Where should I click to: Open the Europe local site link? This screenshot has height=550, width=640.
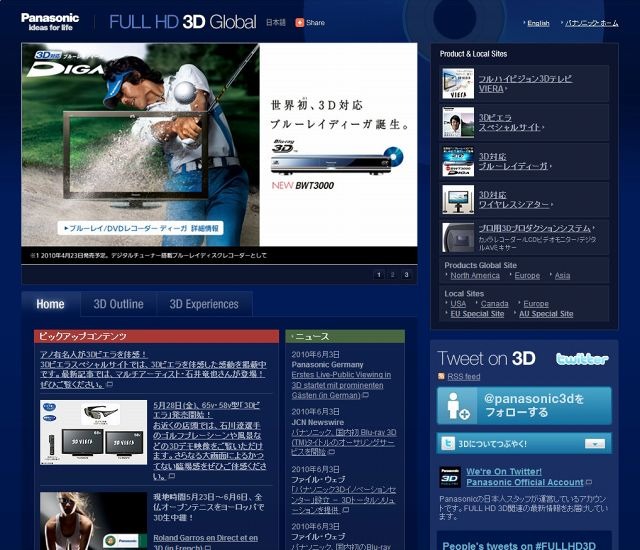[536, 304]
